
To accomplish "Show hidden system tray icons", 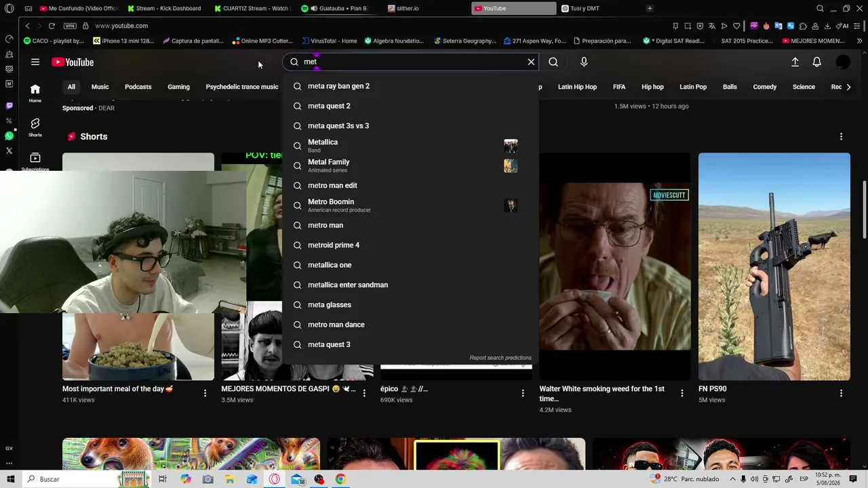I will [732, 479].
